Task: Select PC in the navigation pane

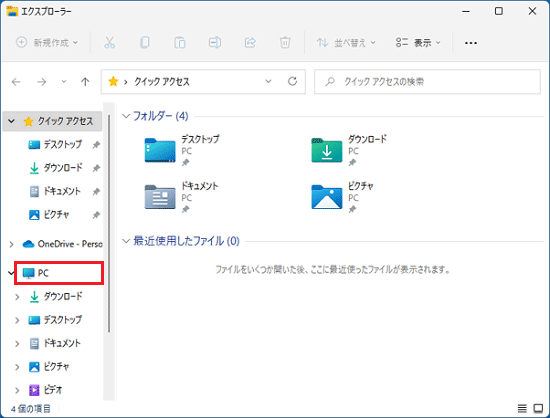Action: pos(59,273)
